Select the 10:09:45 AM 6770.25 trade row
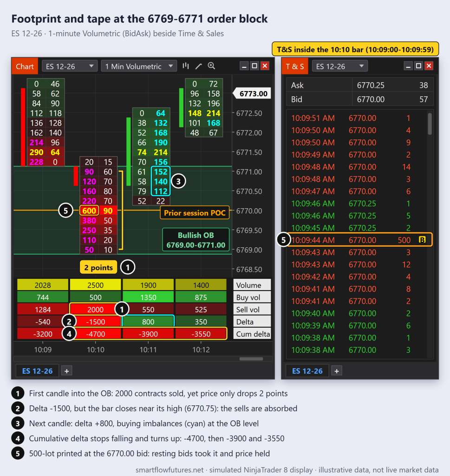Image resolution: width=450 pixels, height=476 pixels. pyautogui.click(x=357, y=228)
